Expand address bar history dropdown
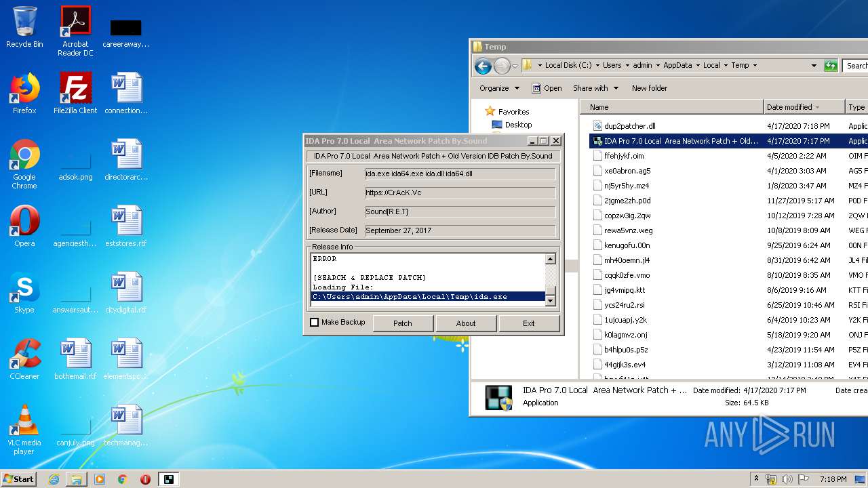Image resolution: width=868 pixels, height=488 pixels. coord(814,66)
